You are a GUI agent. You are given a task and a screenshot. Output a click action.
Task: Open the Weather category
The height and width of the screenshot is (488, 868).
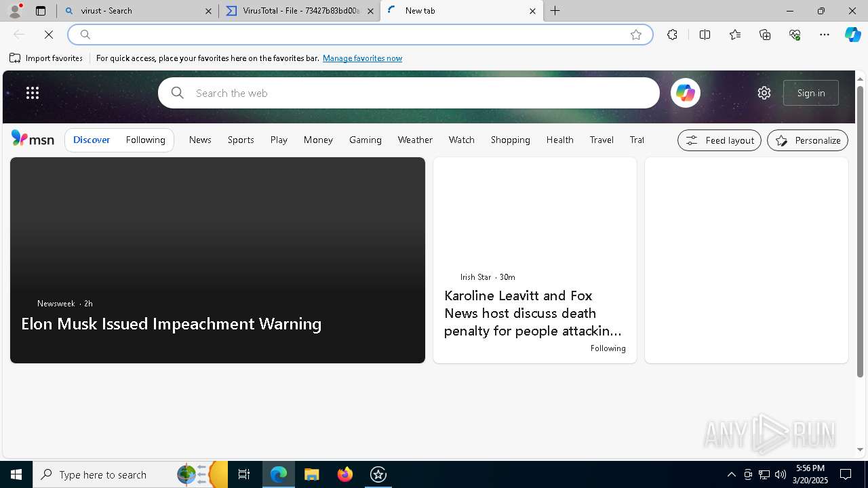[x=415, y=140]
